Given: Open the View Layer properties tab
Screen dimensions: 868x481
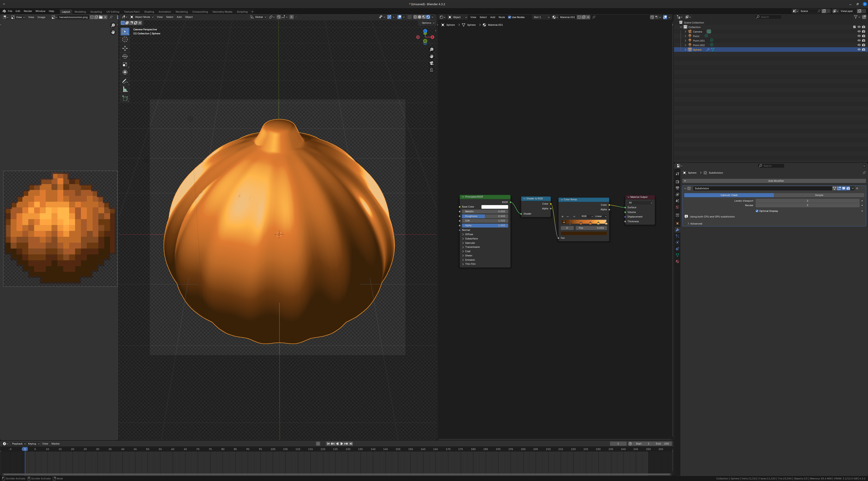Looking at the screenshot, I should pyautogui.click(x=677, y=194).
